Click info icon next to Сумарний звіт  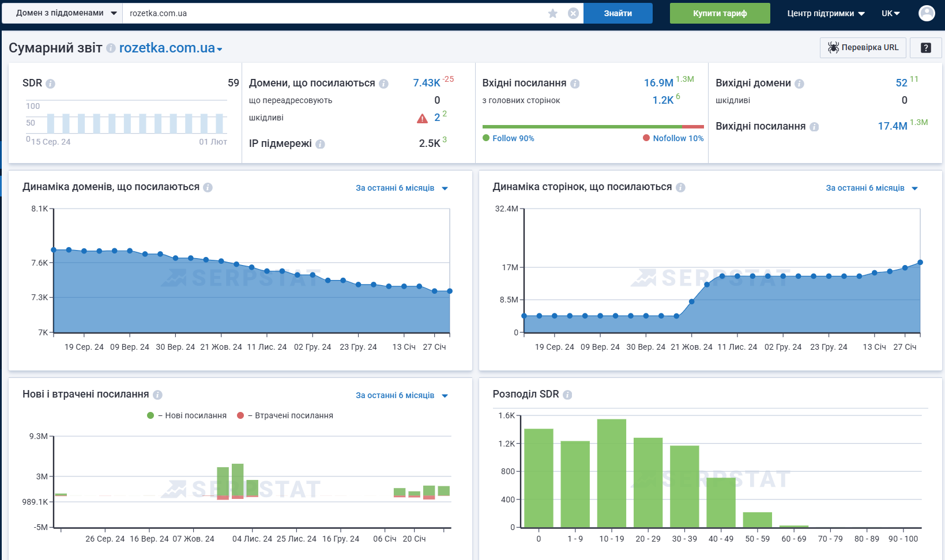111,48
